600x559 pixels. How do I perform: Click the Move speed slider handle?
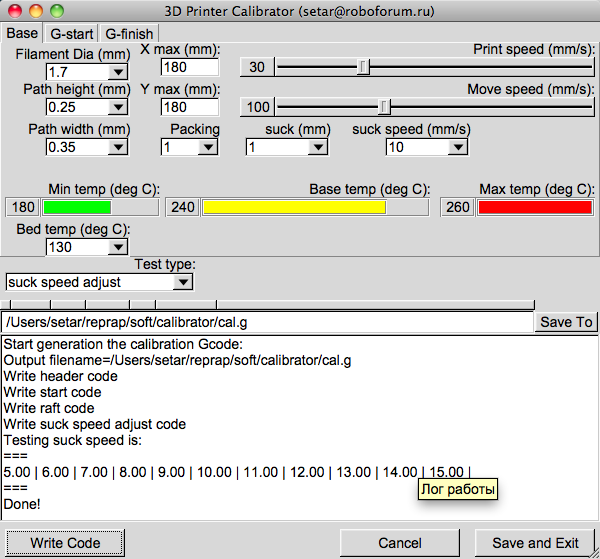(384, 107)
